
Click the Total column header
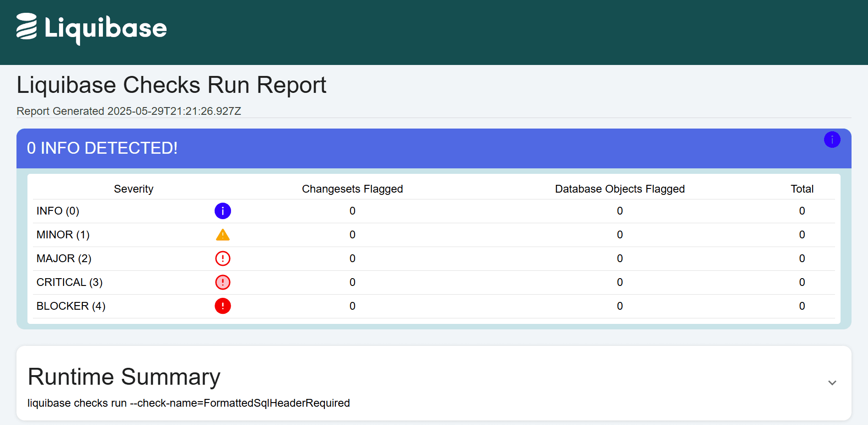point(802,188)
